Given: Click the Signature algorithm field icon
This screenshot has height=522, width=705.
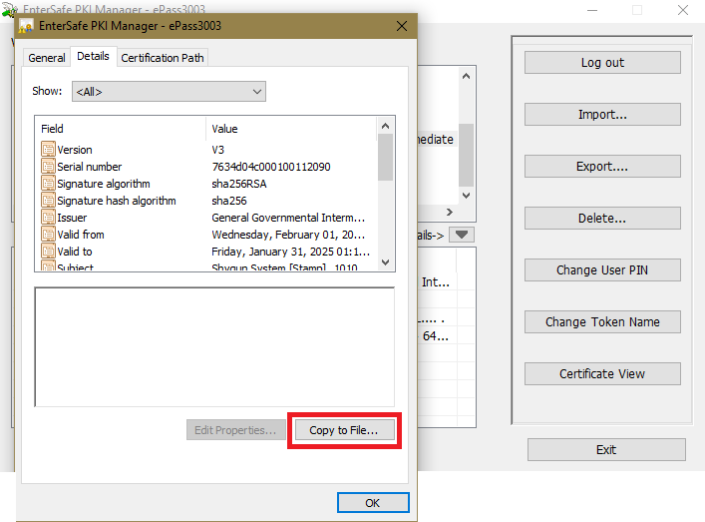Looking at the screenshot, I should coord(48,184).
